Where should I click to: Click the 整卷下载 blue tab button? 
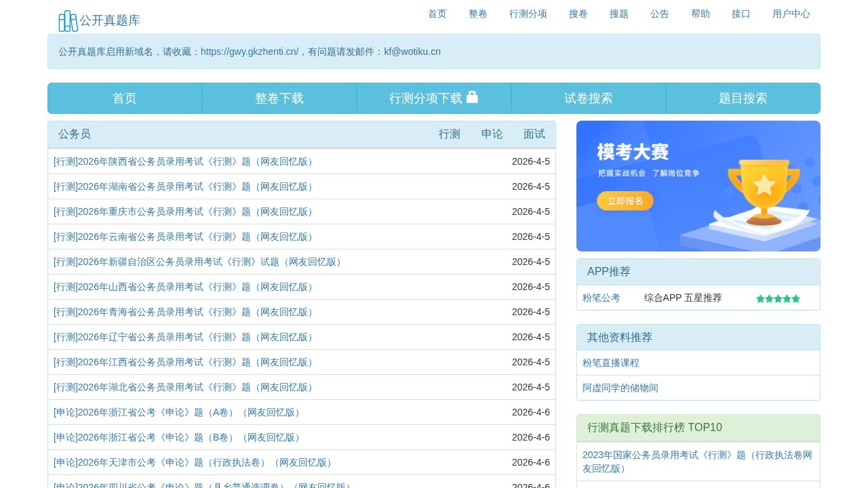pyautogui.click(x=279, y=98)
